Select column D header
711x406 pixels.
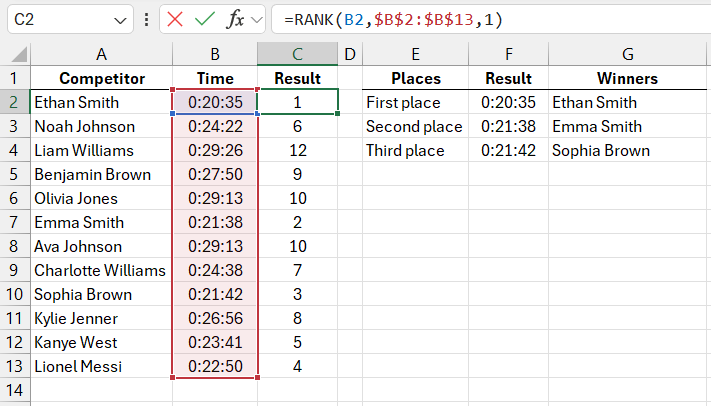pyautogui.click(x=350, y=54)
